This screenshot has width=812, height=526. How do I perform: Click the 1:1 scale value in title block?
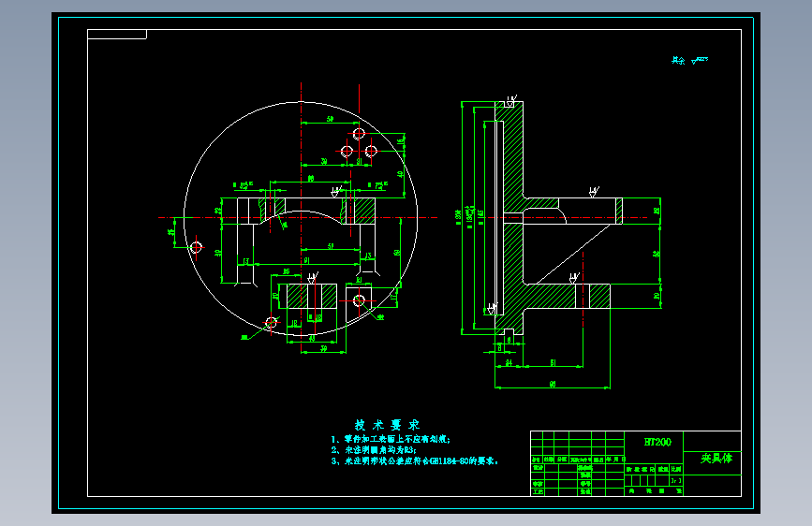(x=676, y=480)
